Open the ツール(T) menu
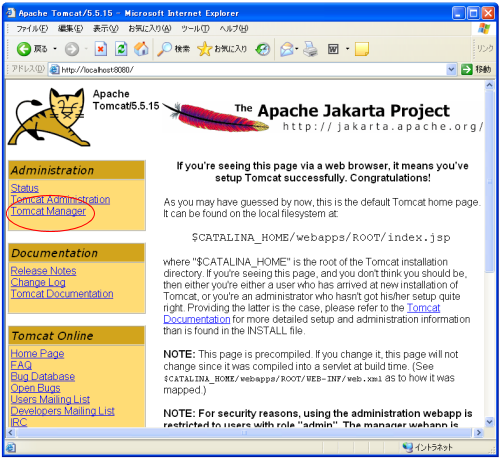The width and height of the screenshot is (500, 459). click(x=195, y=29)
